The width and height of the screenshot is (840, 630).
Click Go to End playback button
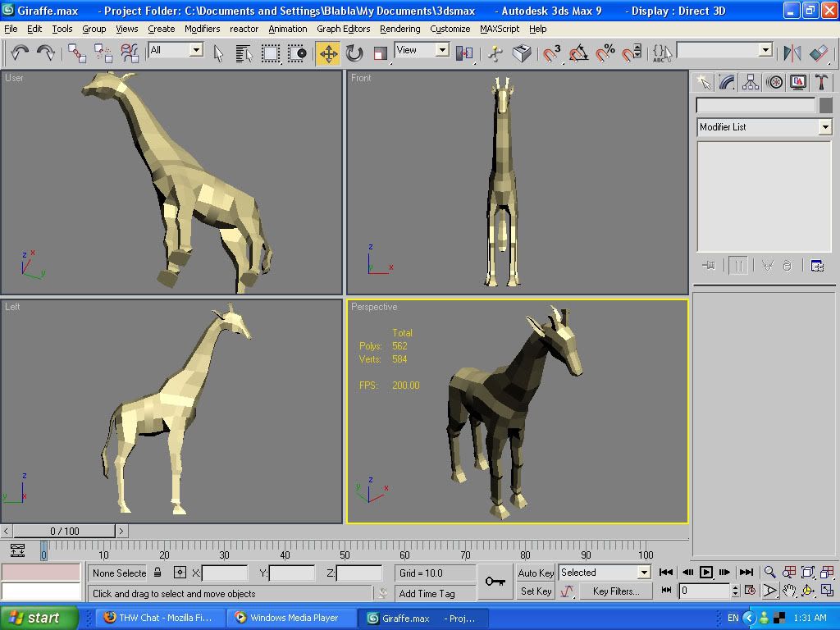coord(746,572)
